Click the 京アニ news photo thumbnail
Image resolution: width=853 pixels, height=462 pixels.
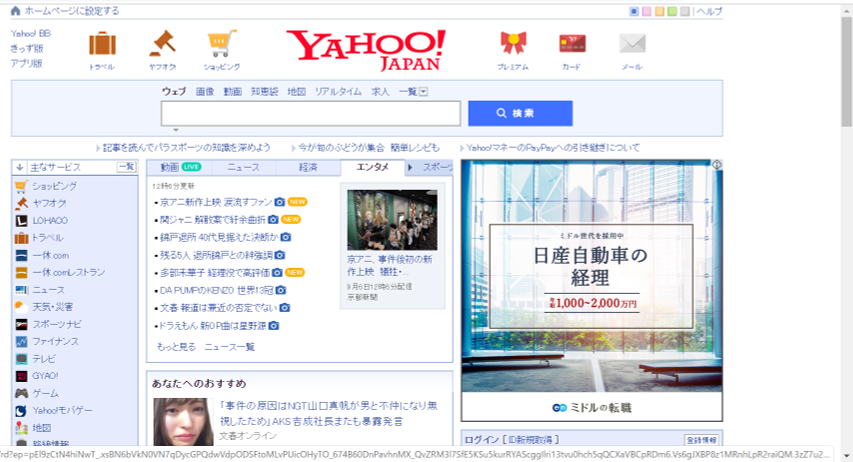[392, 220]
